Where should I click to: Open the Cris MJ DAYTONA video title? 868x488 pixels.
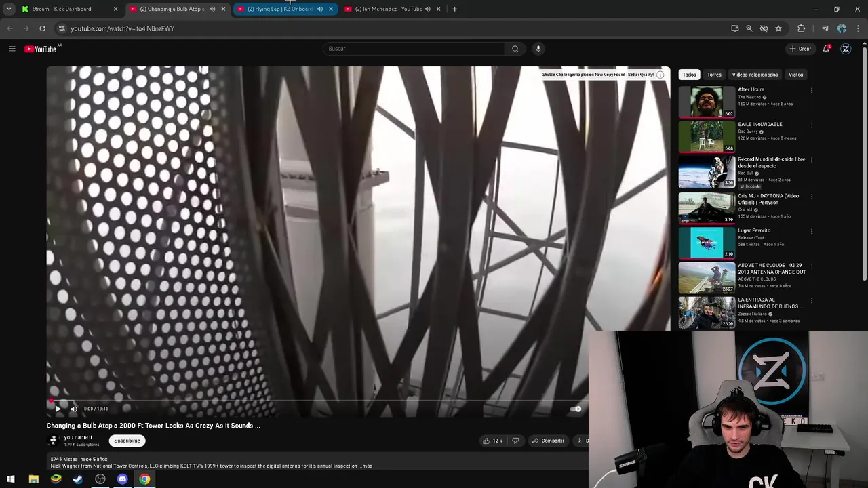pyautogui.click(x=768, y=199)
